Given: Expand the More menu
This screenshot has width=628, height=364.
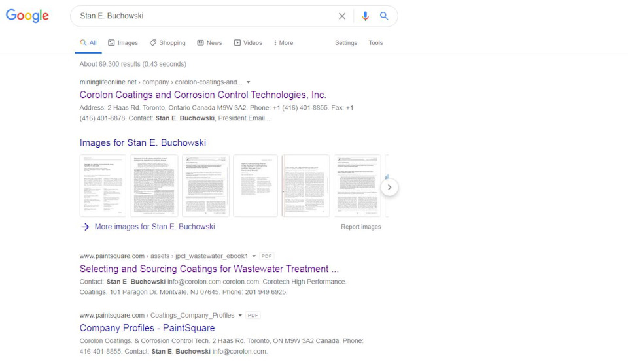Looking at the screenshot, I should [x=283, y=42].
